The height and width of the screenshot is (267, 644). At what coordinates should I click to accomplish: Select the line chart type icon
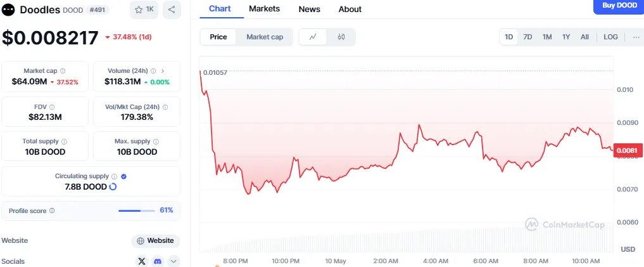click(313, 37)
